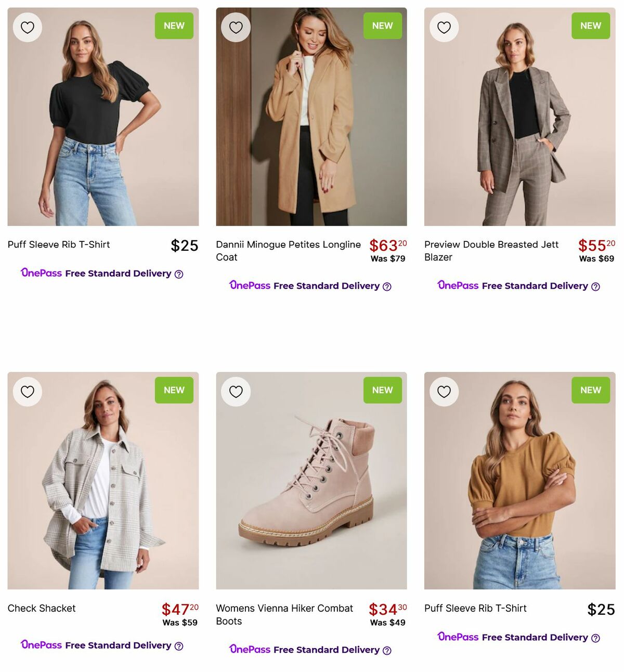
Task: Click the NEW badge on the camel coat
Action: pyautogui.click(x=382, y=25)
